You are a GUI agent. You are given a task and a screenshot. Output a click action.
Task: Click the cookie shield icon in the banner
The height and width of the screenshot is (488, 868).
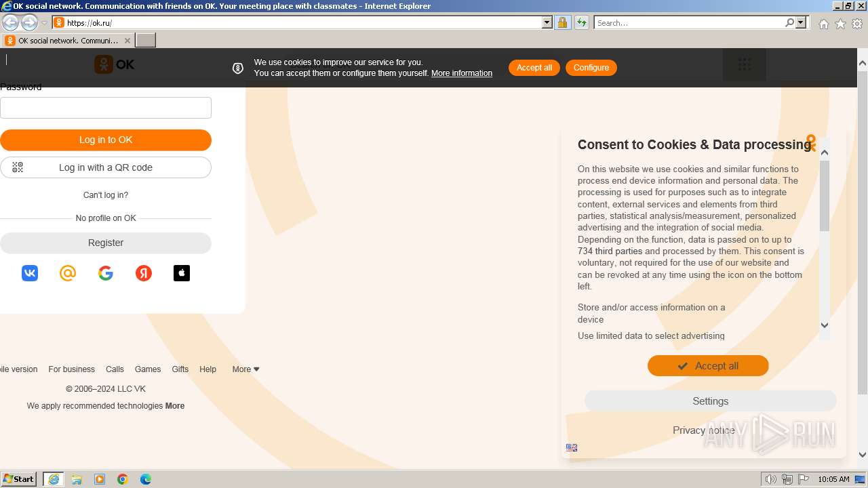click(x=238, y=68)
